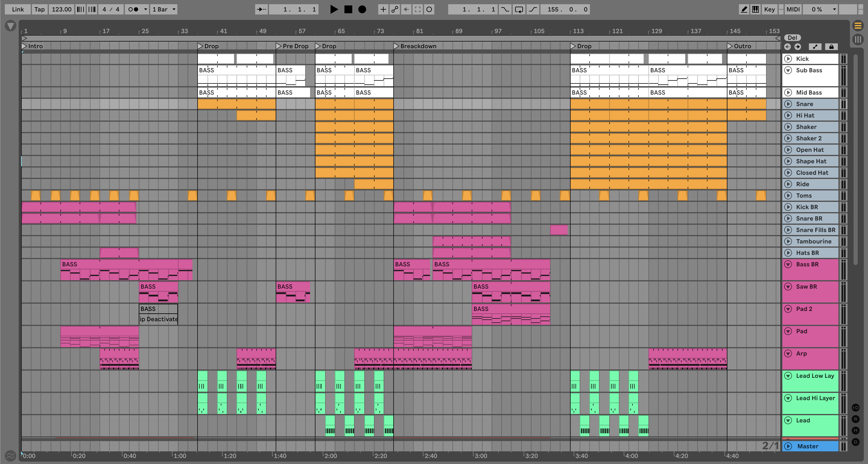
Task: Click the Del locator button
Action: pos(792,38)
